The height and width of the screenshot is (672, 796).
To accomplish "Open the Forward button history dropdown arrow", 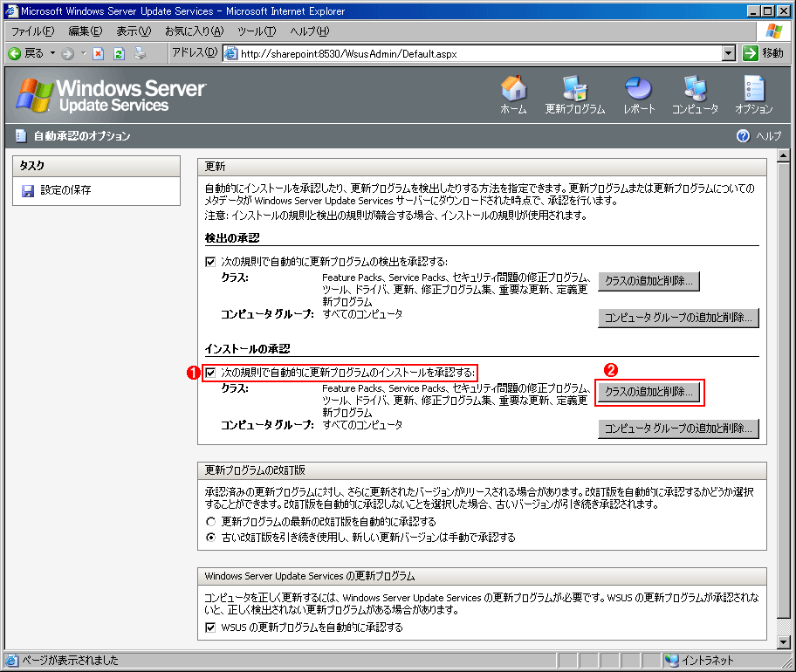I will [83, 53].
